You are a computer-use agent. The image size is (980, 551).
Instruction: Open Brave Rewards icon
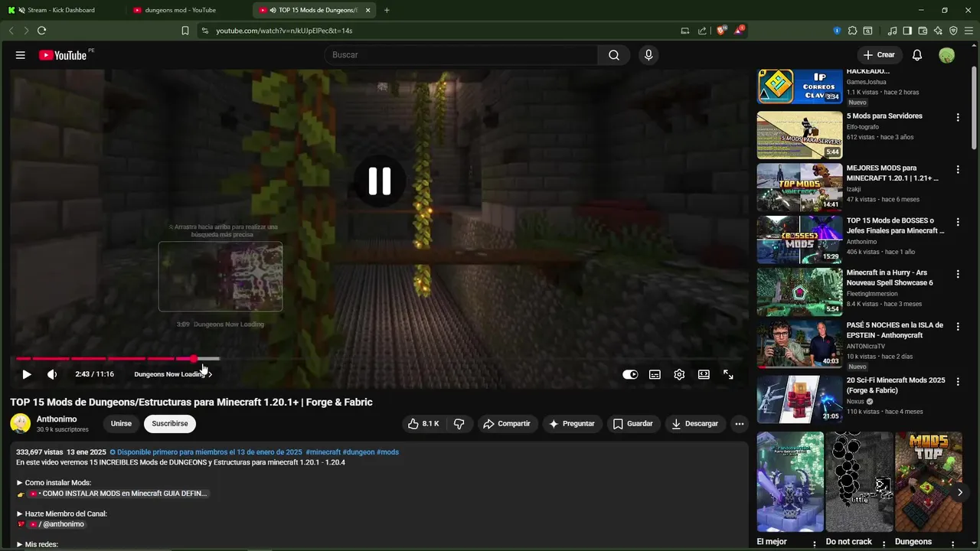click(739, 31)
